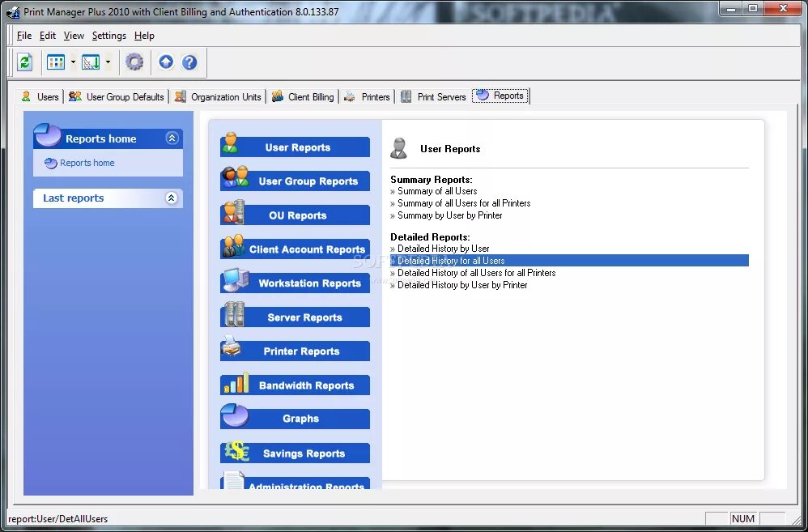808x532 pixels.
Task: Click the document icon on Administration Reports
Action: 233,480
